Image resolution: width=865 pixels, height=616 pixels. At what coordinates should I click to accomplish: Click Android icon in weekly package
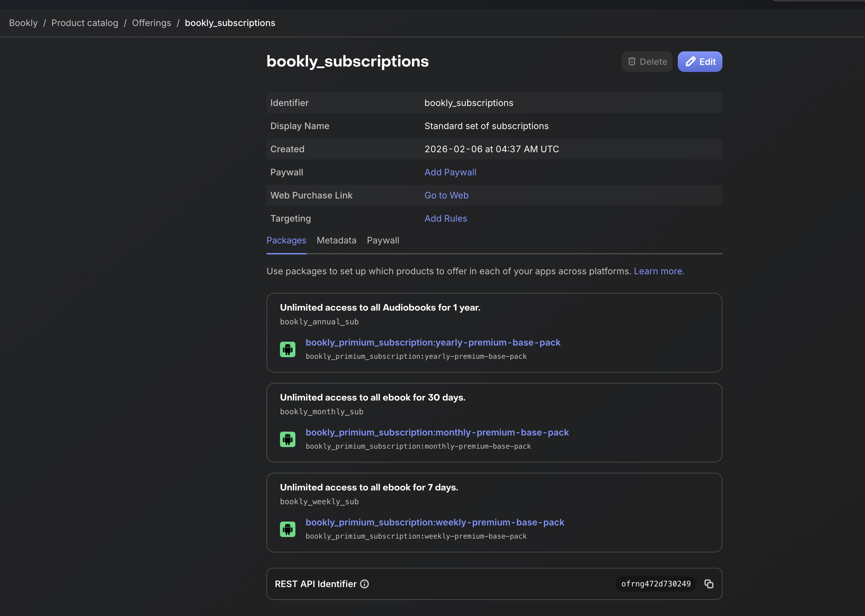pyautogui.click(x=287, y=529)
